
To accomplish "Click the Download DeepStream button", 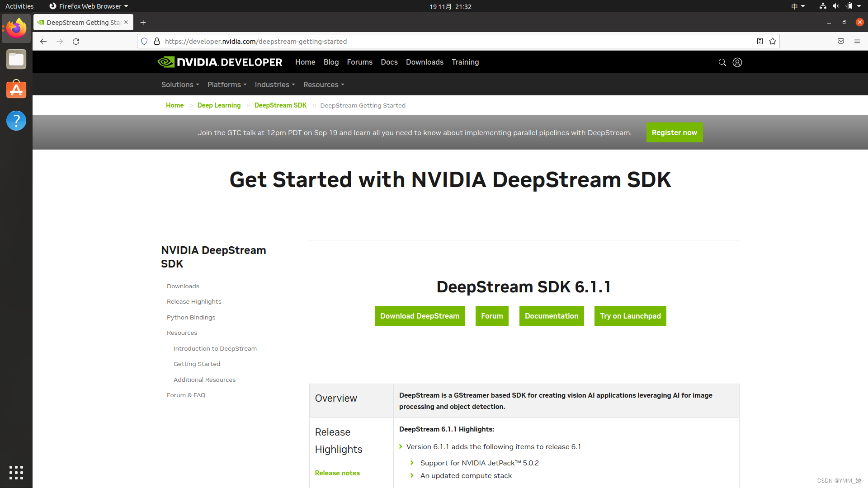I will [420, 316].
